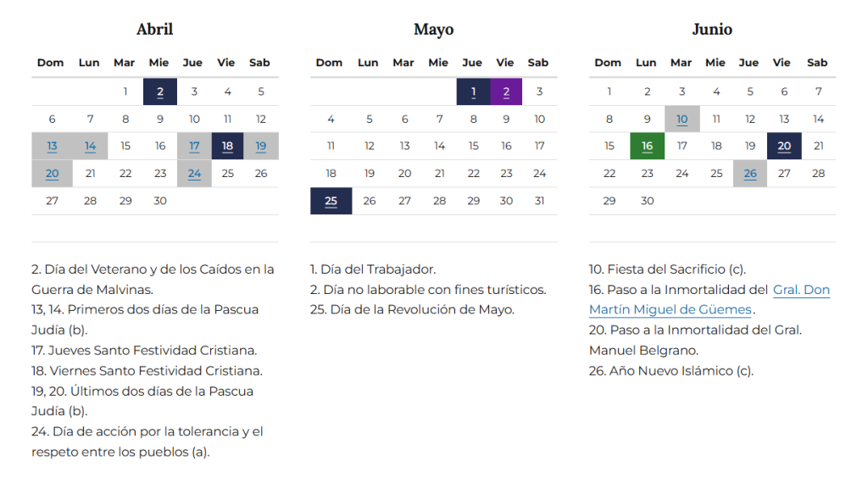Click April 30 in the calendar
868x483 pixels.
tap(160, 201)
